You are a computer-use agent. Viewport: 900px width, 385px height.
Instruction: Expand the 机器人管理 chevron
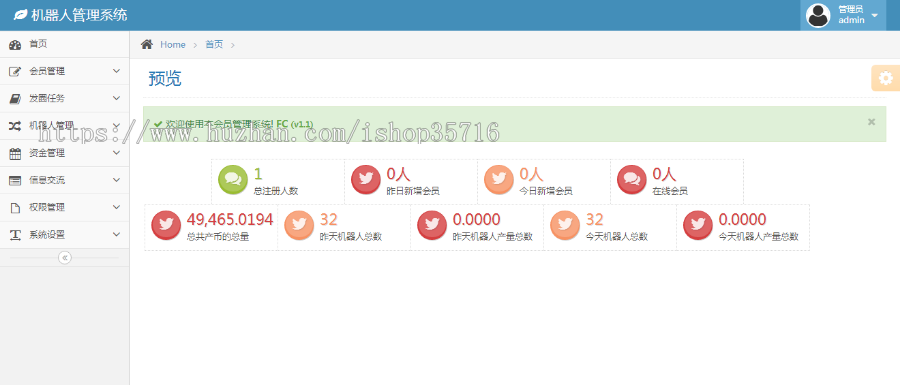(117, 126)
